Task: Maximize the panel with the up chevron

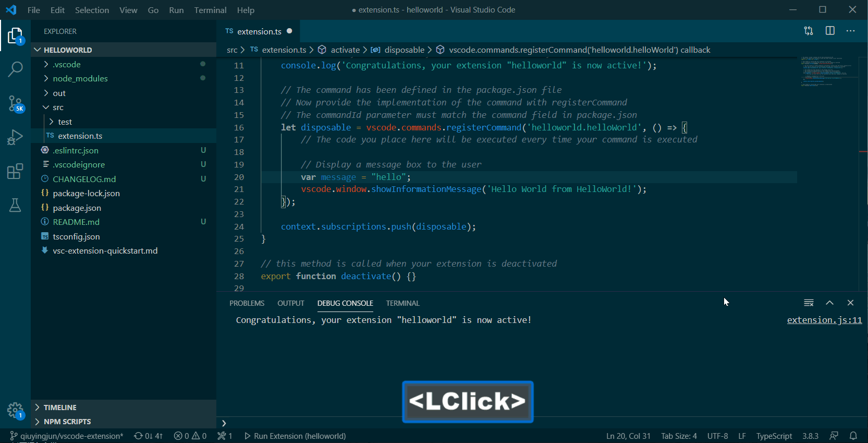Action: point(829,303)
